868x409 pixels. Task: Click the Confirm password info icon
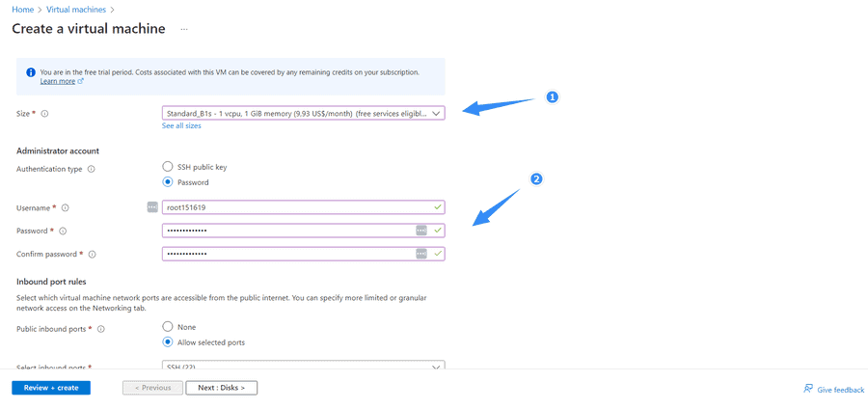point(92,254)
